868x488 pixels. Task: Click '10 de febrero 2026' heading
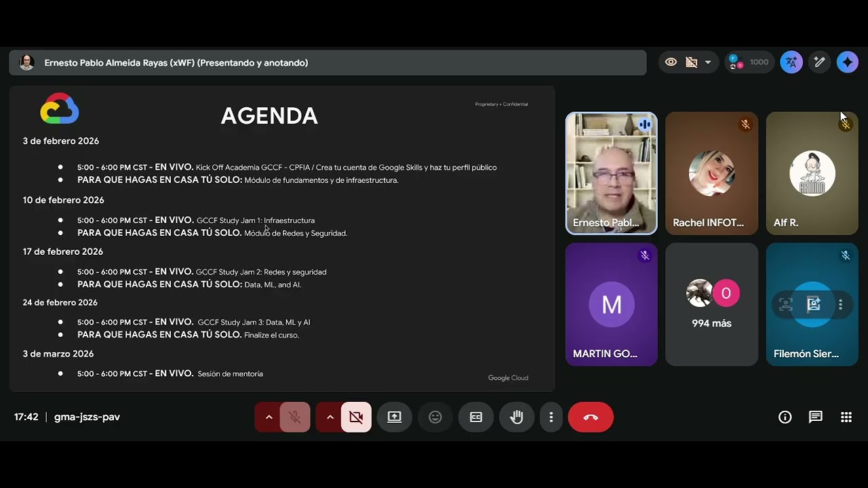[x=64, y=200]
